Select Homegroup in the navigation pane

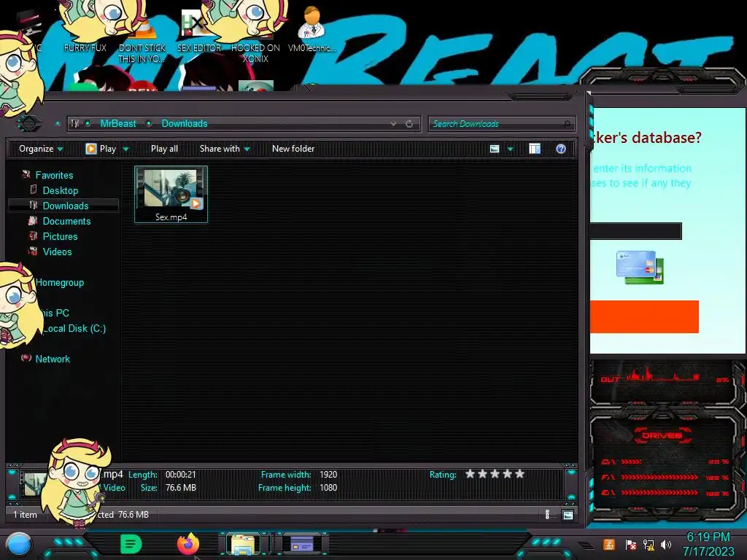pyautogui.click(x=60, y=282)
